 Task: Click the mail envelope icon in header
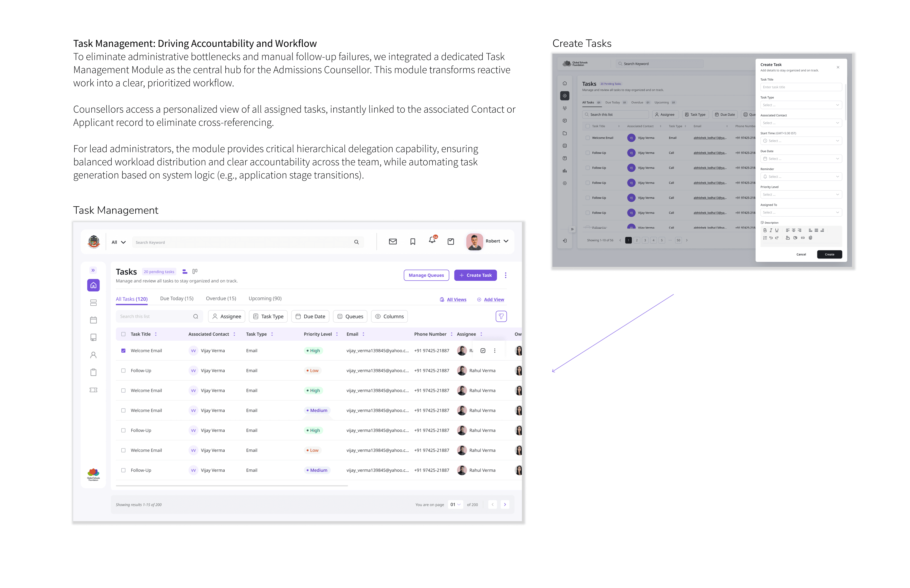click(x=393, y=242)
